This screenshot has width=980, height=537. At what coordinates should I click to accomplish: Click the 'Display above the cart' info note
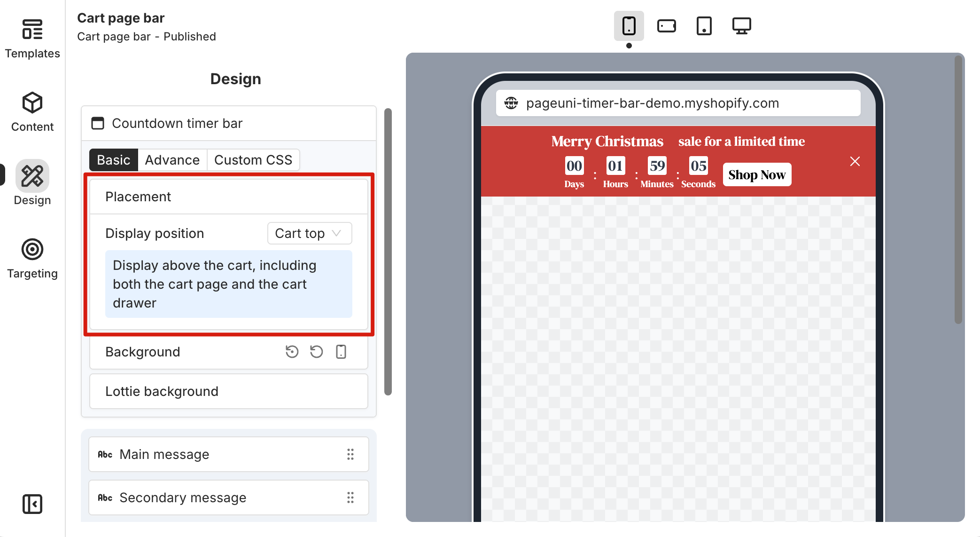[229, 284]
